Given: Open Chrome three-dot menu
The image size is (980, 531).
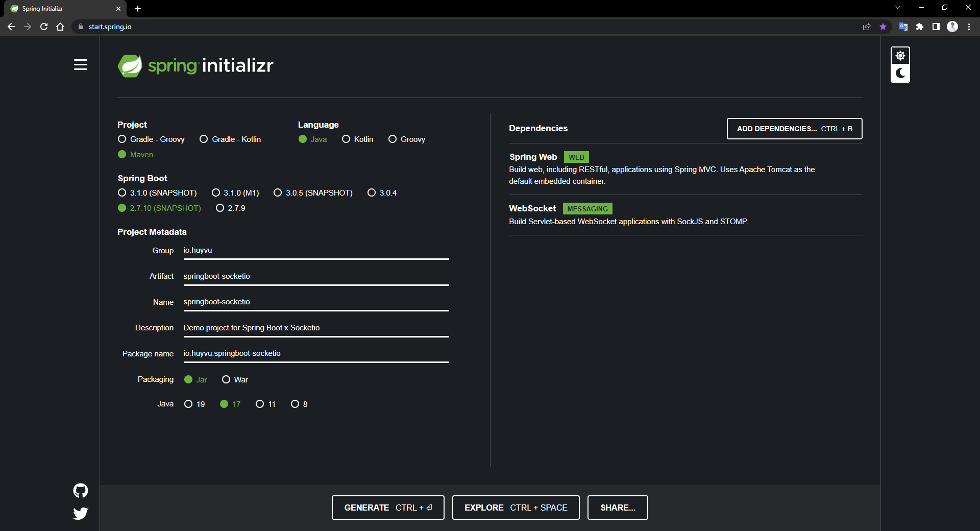Looking at the screenshot, I should tap(969, 27).
